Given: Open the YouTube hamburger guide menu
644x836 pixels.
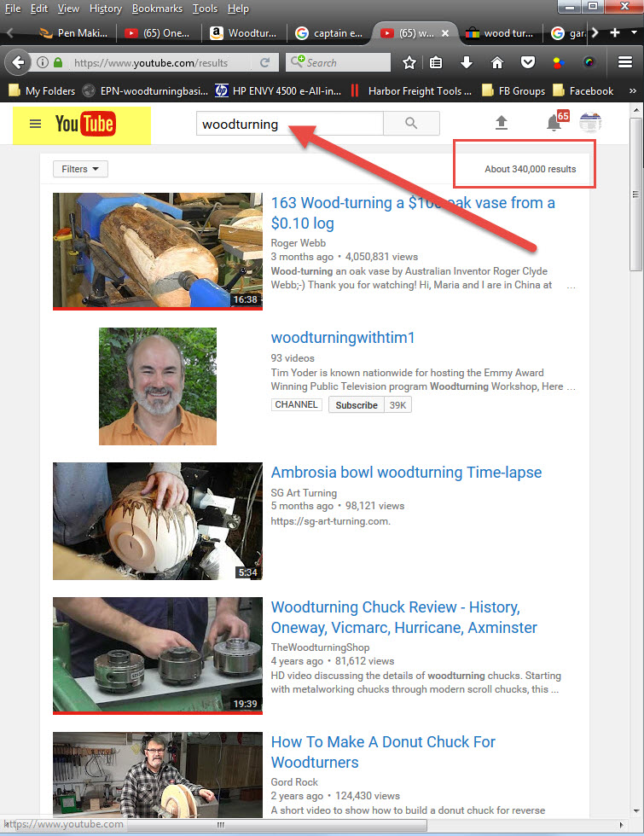Looking at the screenshot, I should tap(35, 125).
